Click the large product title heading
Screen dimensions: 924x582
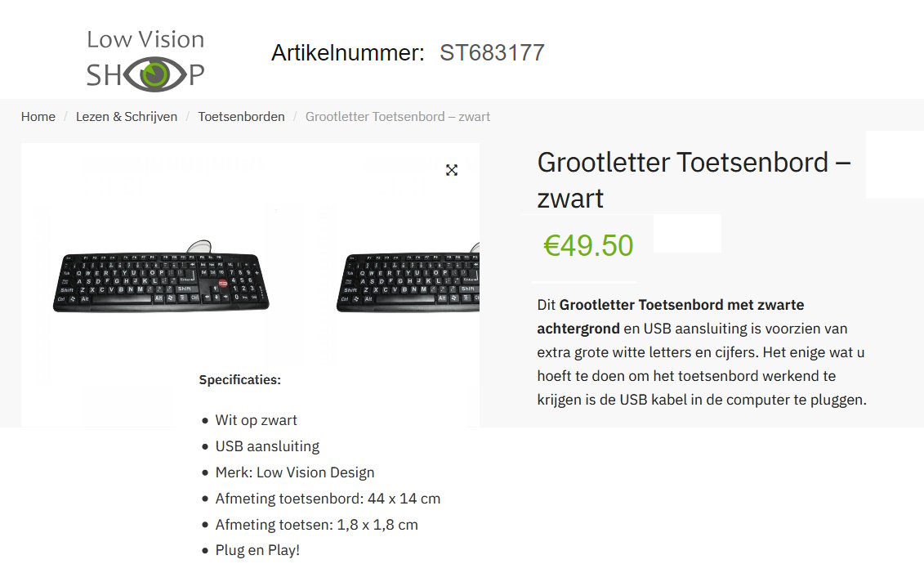[x=694, y=180]
